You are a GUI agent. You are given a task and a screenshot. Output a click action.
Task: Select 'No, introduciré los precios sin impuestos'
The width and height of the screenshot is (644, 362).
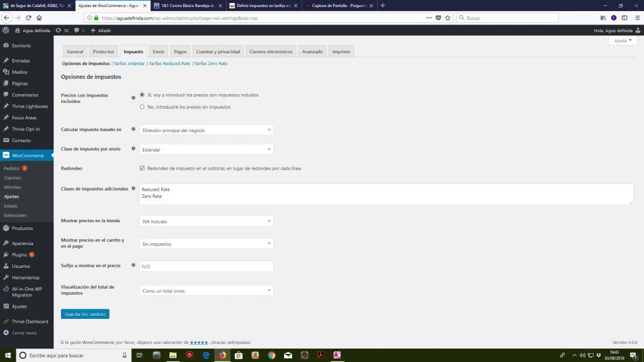[x=142, y=106]
